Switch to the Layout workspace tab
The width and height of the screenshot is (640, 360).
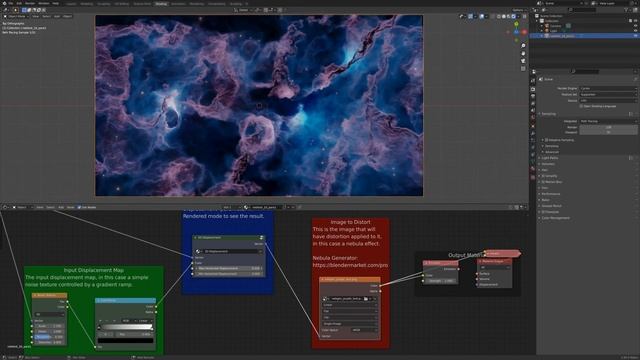[x=71, y=4]
